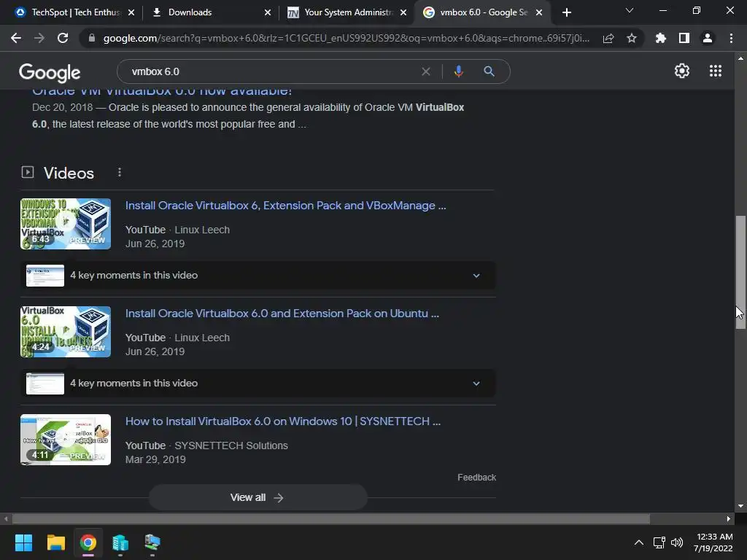Go back to the previous page
Viewport: 747px width, 560px height.
pyautogui.click(x=16, y=38)
